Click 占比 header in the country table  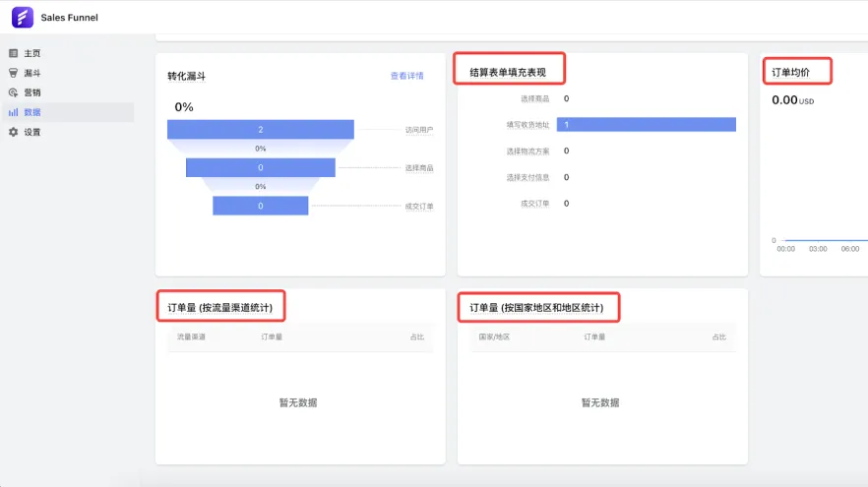[719, 336]
